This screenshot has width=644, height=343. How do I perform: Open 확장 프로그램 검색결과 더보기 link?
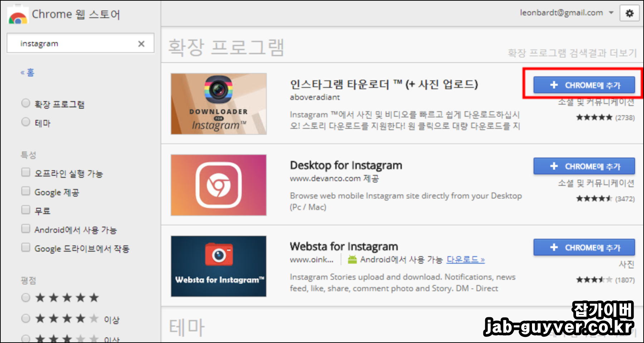pos(572,53)
